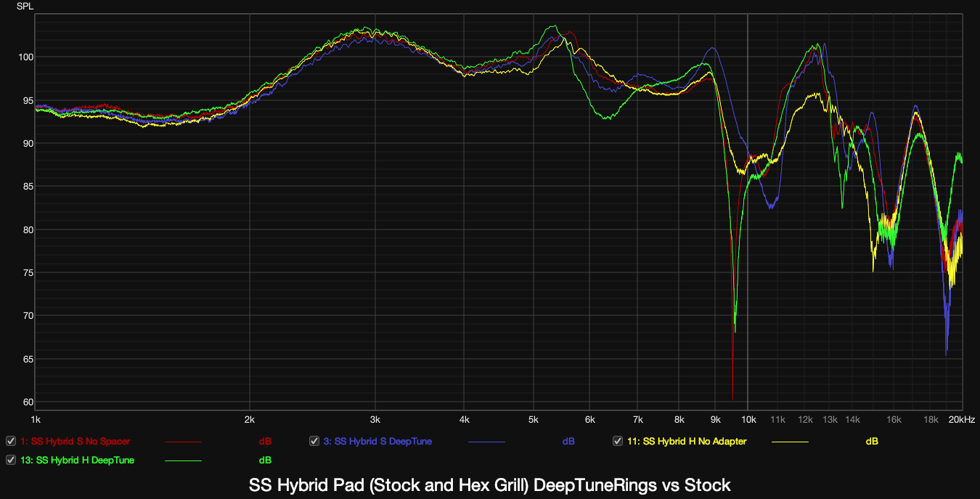Viewport: 980px width, 499px height.
Task: Uncheck the SS Hybrid S No Spacer checkbox
Action: tap(11, 441)
